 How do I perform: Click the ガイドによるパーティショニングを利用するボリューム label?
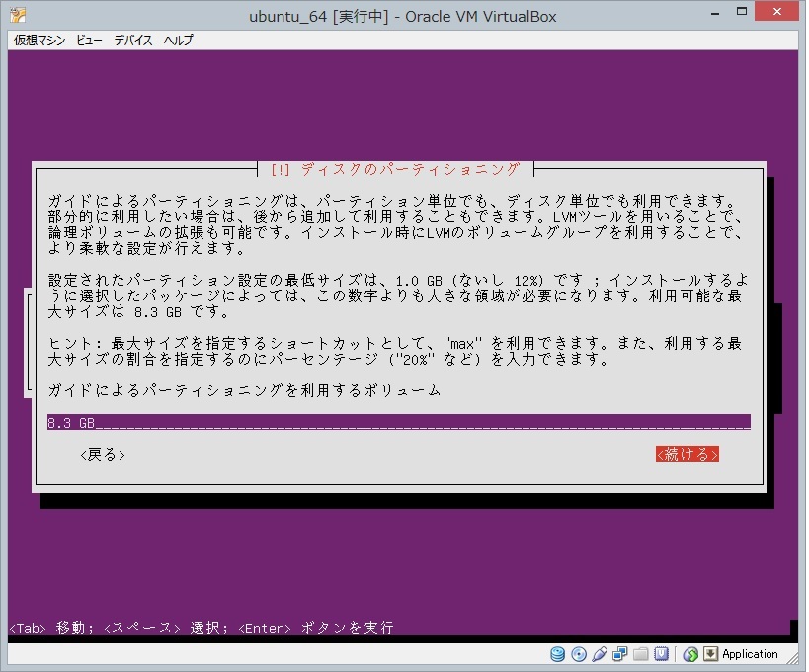click(x=244, y=390)
